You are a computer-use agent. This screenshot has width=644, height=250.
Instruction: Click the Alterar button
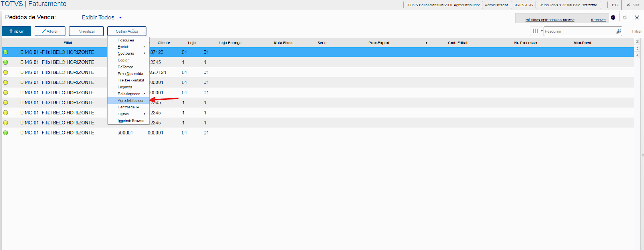coord(50,31)
